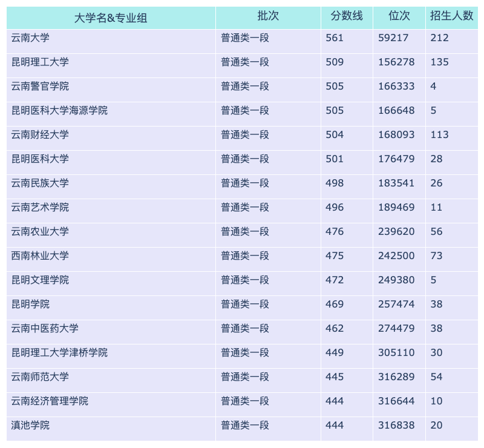Image resolution: width=484 pixels, height=448 pixels.
Task: Click enrollment number 20 for 滇池学院
Action: [436, 426]
